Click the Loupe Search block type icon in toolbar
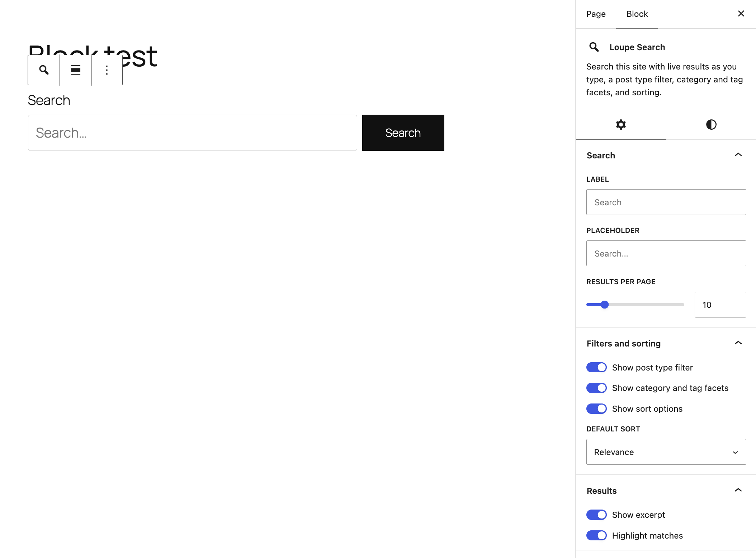Viewport: 756px width, 559px height. tap(44, 70)
